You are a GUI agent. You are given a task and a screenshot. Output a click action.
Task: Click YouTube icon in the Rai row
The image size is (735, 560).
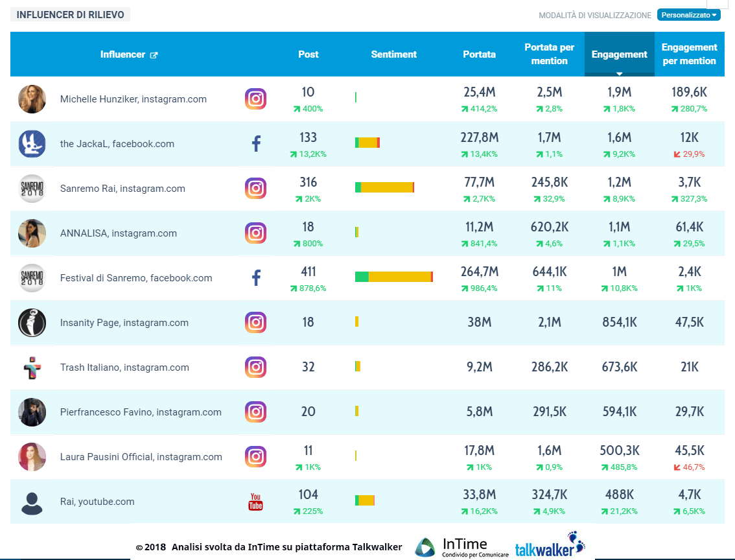click(255, 502)
